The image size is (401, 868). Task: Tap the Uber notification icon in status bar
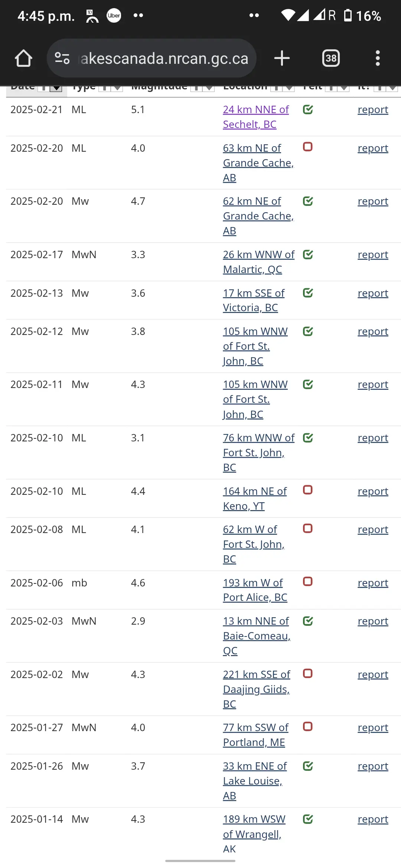[x=114, y=16]
